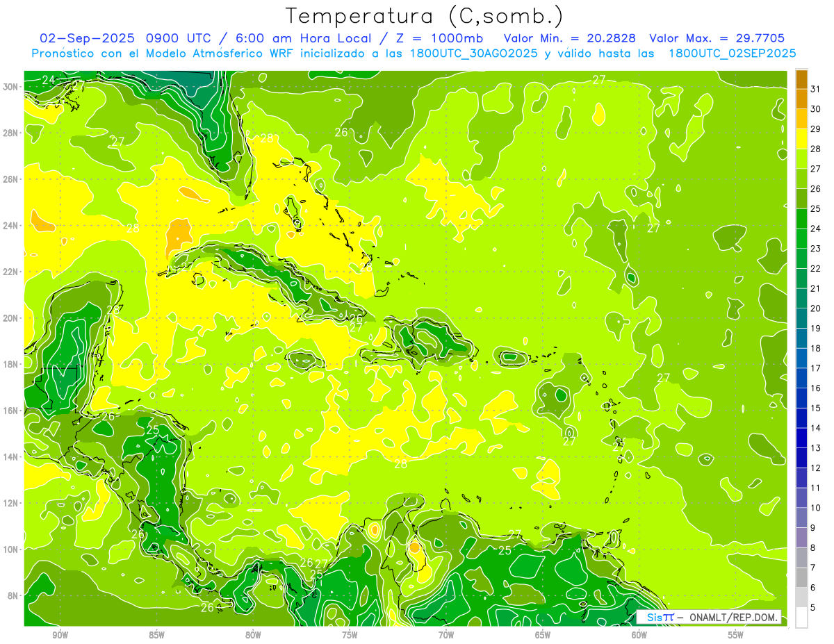
Task: Select the white swatch at the color scale bottom
Action: point(801,618)
